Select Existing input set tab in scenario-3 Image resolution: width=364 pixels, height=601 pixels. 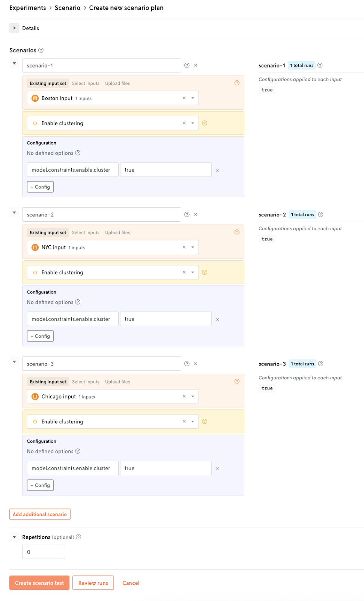point(48,382)
